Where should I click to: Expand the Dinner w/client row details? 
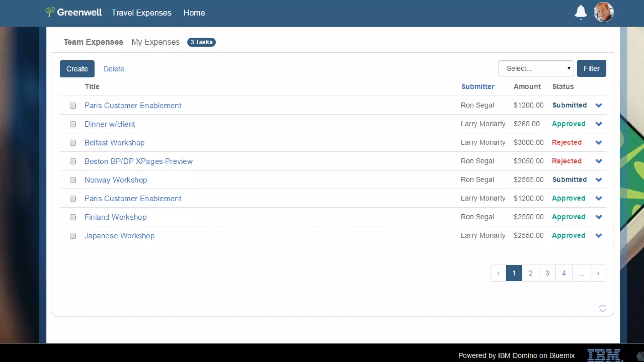598,124
